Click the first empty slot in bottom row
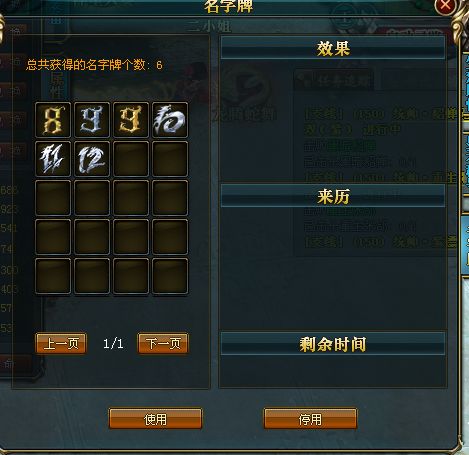Screen dimensions: 469x455 click(x=53, y=276)
